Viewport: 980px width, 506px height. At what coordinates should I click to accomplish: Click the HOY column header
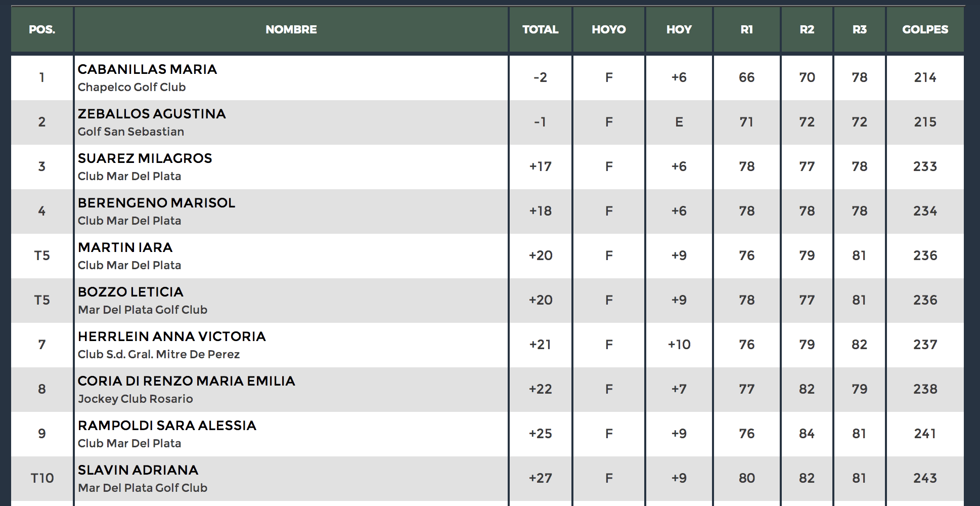679,29
